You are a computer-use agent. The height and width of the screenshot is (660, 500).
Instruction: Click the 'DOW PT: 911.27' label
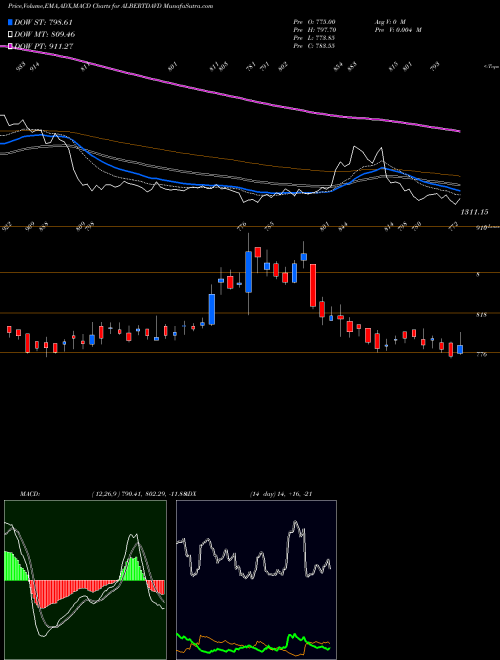coord(44,46)
